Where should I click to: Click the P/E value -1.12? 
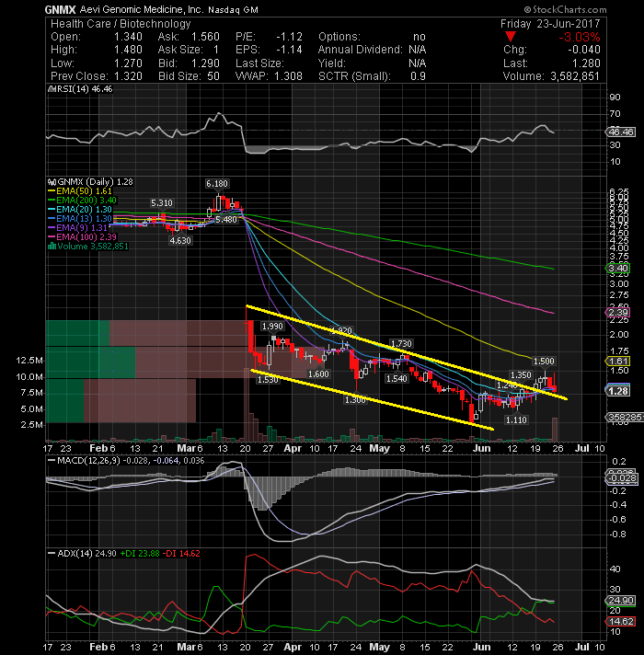(x=289, y=37)
